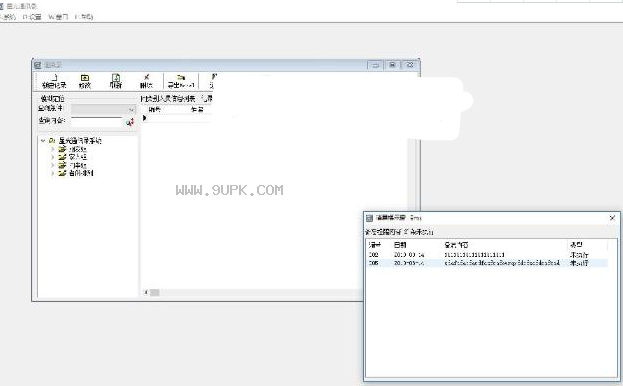This screenshot has width=623, height=386.
Task: Open the Settings menu in menu bar
Action: [x=32, y=17]
